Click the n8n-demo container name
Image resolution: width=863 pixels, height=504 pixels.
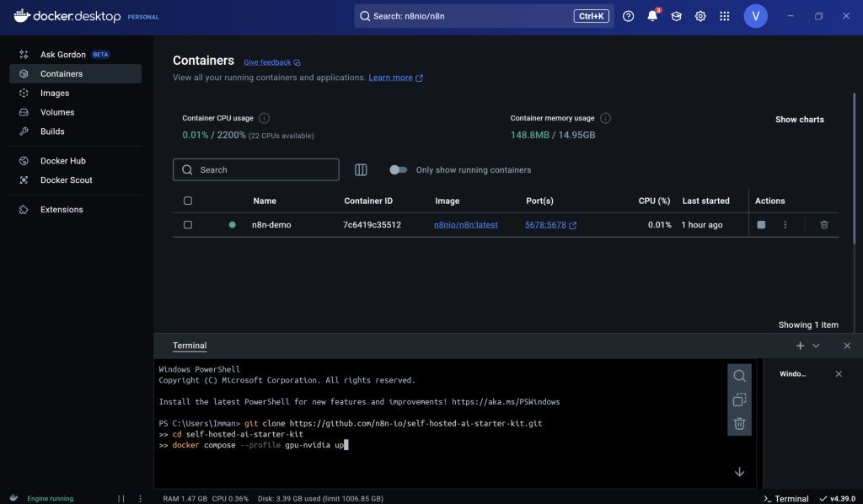[x=271, y=225]
